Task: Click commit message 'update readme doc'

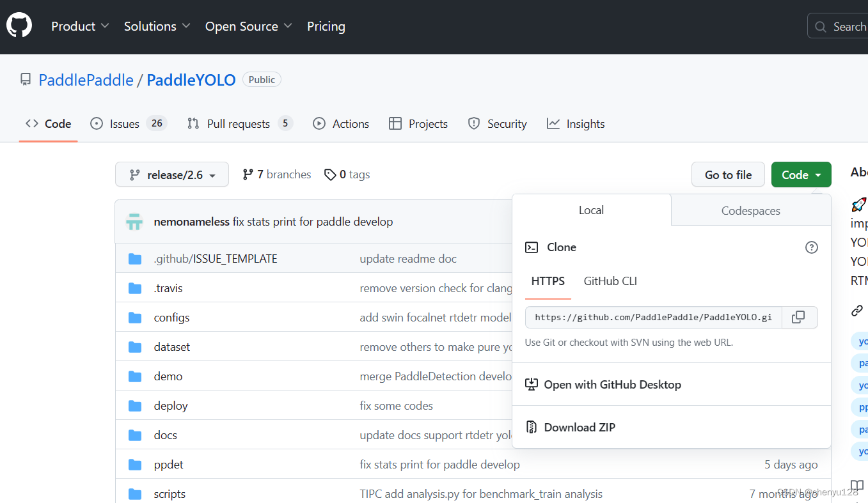Action: 408,259
